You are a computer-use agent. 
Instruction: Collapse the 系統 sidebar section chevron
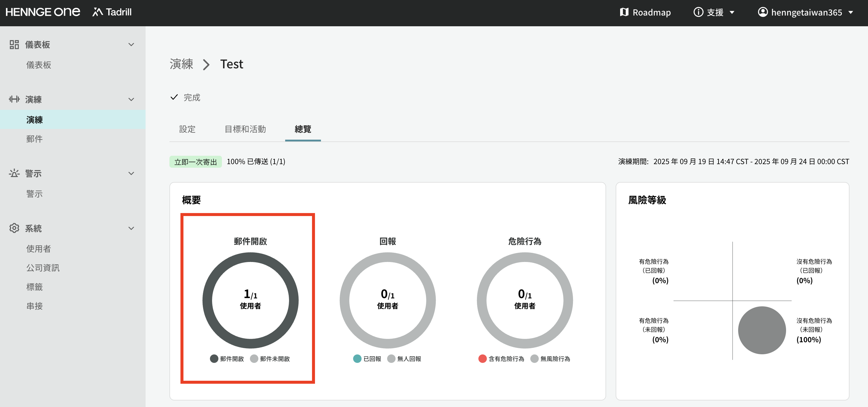[131, 228]
